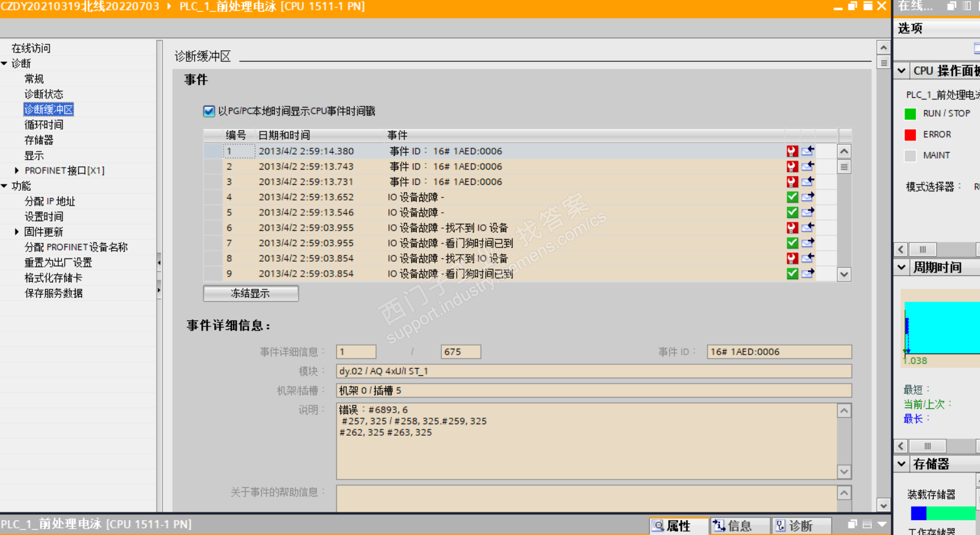Open 设置时间 function
980x535 pixels.
pyautogui.click(x=44, y=217)
